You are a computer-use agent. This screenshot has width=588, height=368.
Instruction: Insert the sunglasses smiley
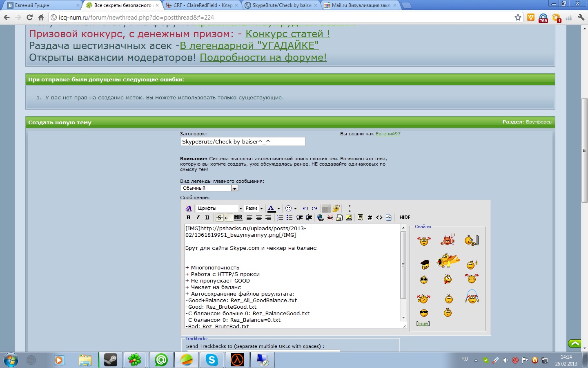pos(424,313)
